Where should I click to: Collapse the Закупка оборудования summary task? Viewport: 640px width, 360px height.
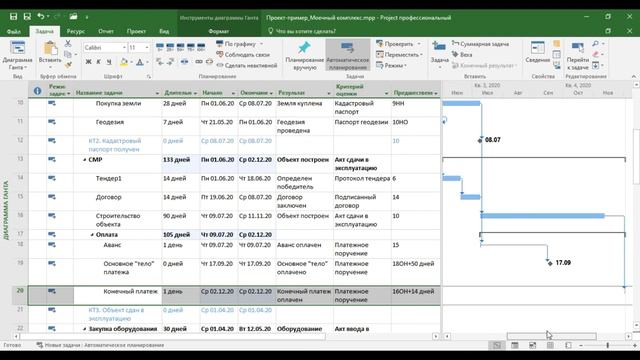(84, 329)
